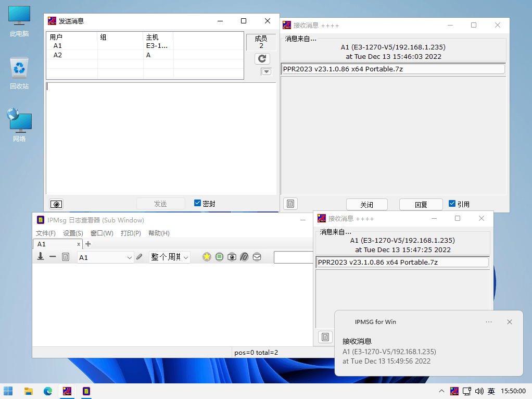Viewport: 532px width, 399px height.
Task: Click the 英 input method indicator
Action: pyautogui.click(x=491, y=391)
